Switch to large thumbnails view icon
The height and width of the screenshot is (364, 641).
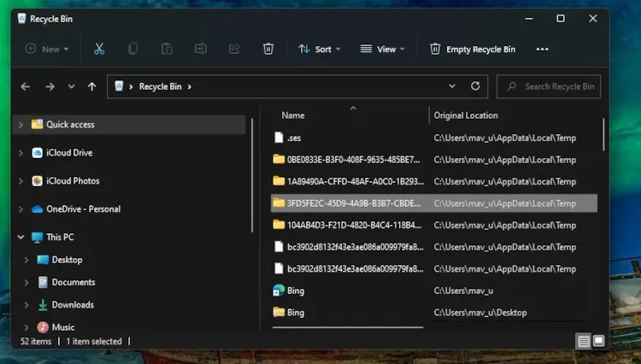click(599, 341)
